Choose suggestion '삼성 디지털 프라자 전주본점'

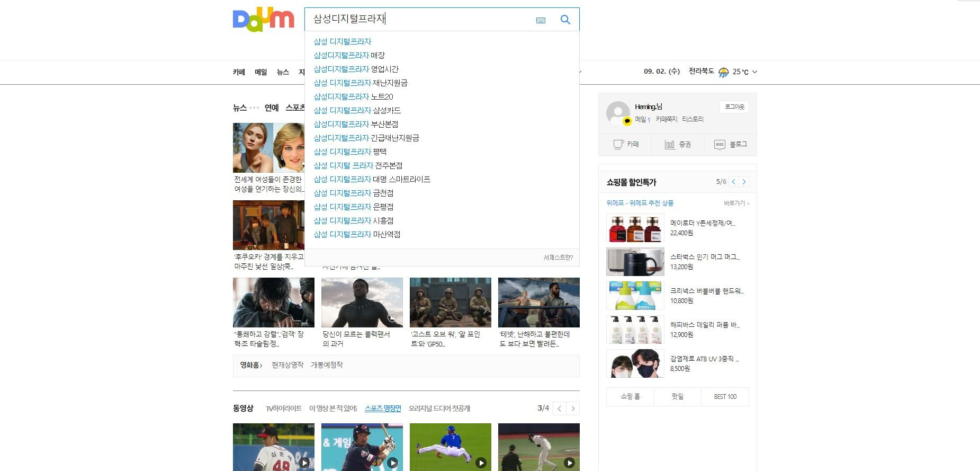click(358, 165)
